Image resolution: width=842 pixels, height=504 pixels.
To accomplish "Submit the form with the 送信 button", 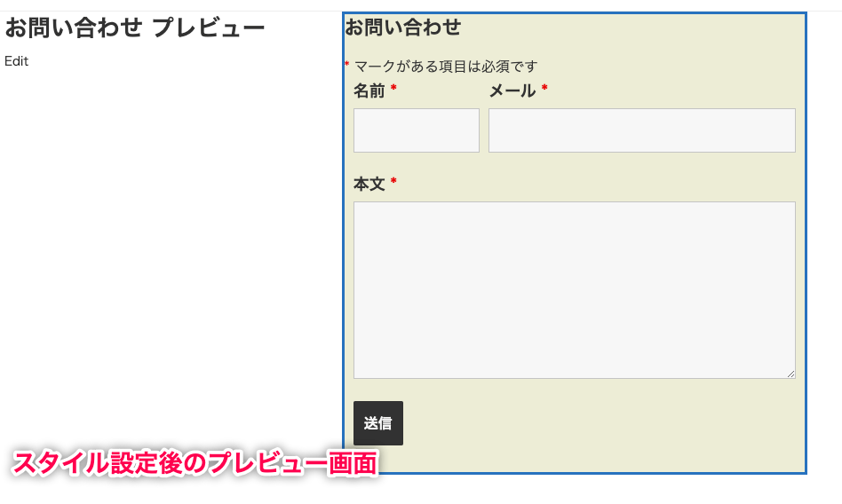I will pos(378,423).
